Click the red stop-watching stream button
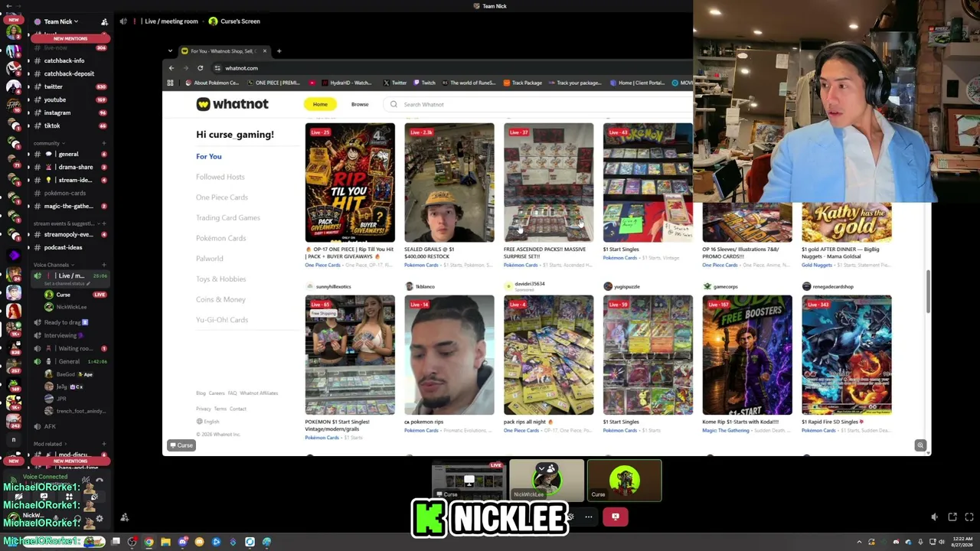 pos(616,517)
